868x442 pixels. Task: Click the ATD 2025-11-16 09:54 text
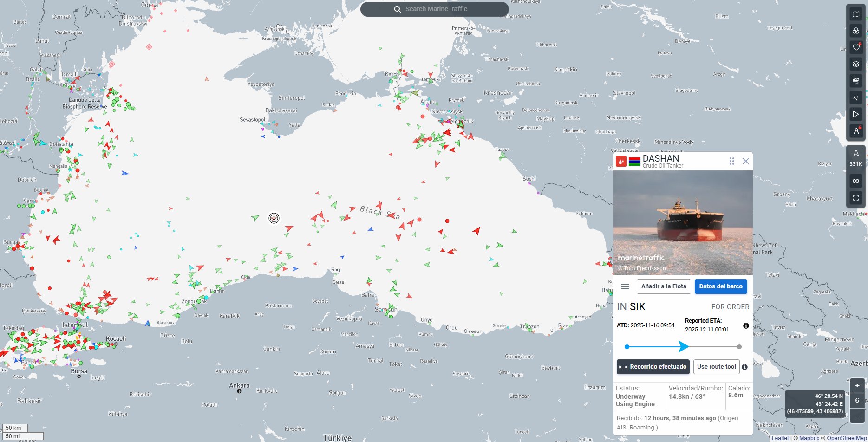tap(646, 325)
